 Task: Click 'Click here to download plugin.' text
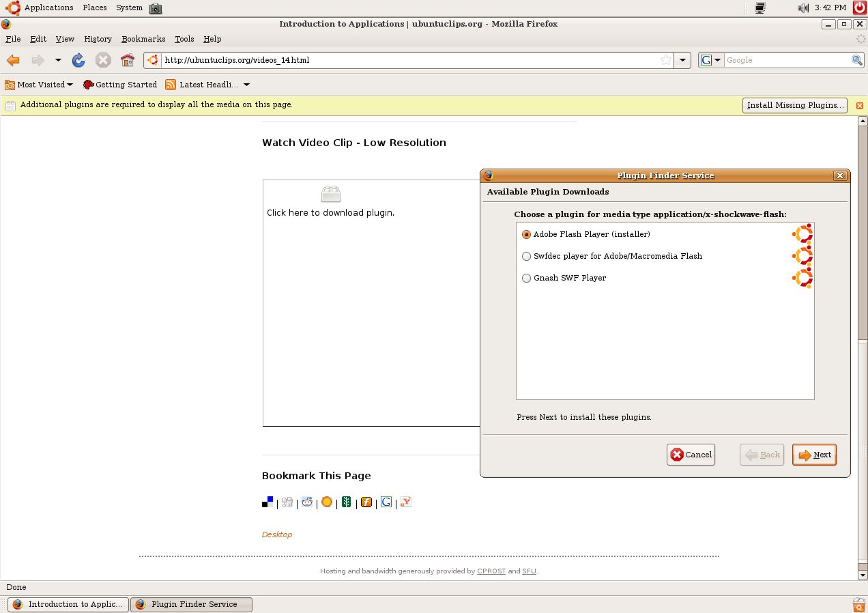[x=330, y=212]
